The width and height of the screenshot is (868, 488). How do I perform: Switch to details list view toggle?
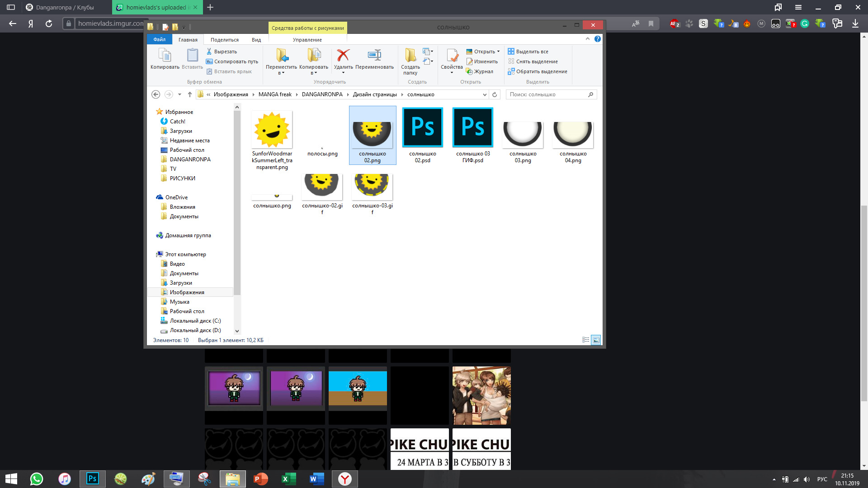click(585, 340)
